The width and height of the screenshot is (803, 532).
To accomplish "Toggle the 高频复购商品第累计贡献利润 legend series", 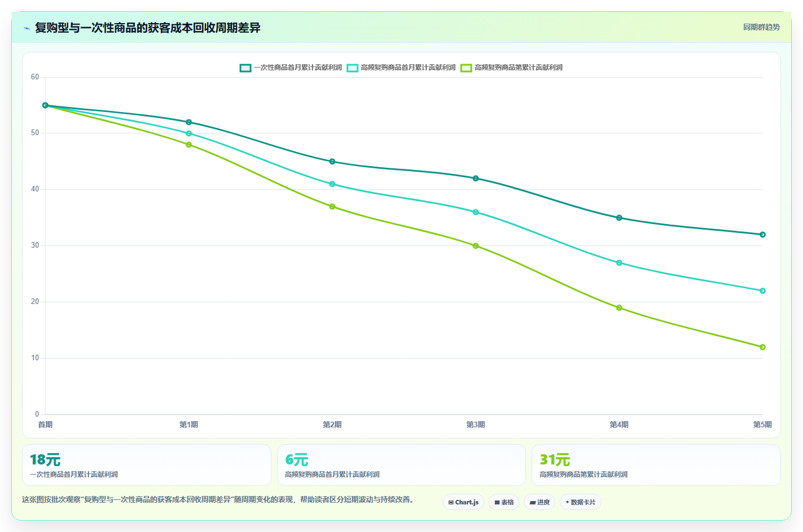I will coord(511,68).
